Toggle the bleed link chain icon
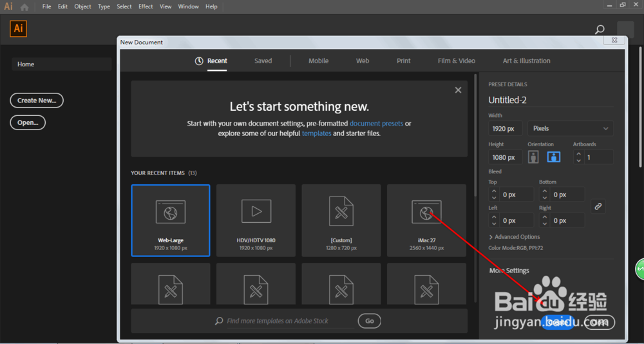This screenshot has height=344, width=644. click(x=598, y=207)
